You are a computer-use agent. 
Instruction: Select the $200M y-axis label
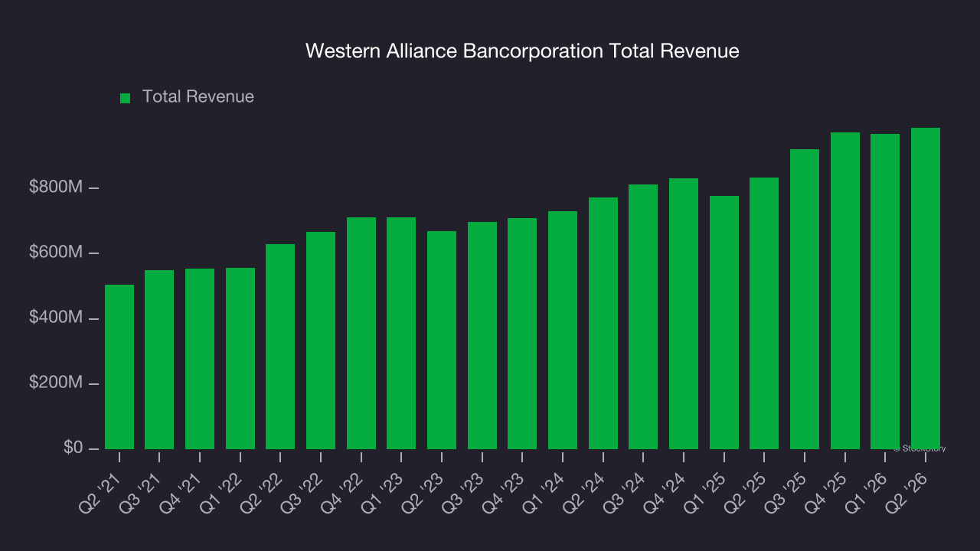(x=54, y=383)
